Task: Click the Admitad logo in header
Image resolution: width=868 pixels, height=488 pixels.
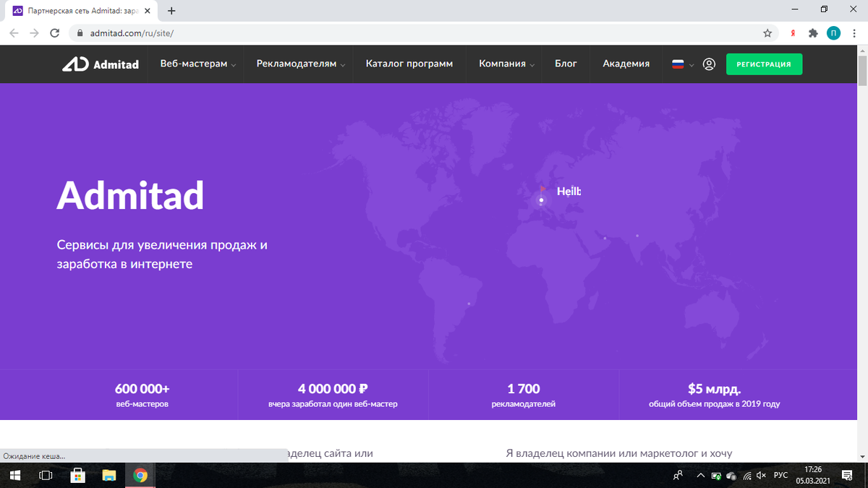Action: point(100,64)
